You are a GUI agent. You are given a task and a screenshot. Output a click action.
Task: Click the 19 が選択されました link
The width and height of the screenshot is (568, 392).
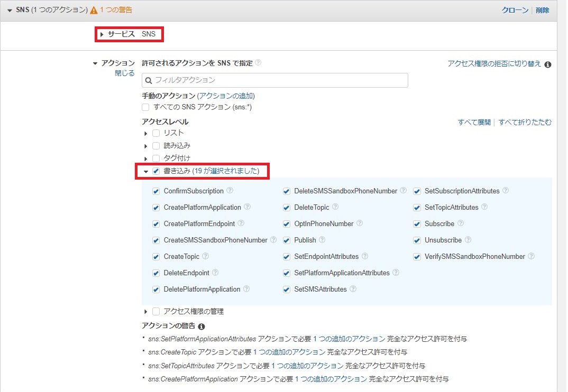pyautogui.click(x=226, y=171)
